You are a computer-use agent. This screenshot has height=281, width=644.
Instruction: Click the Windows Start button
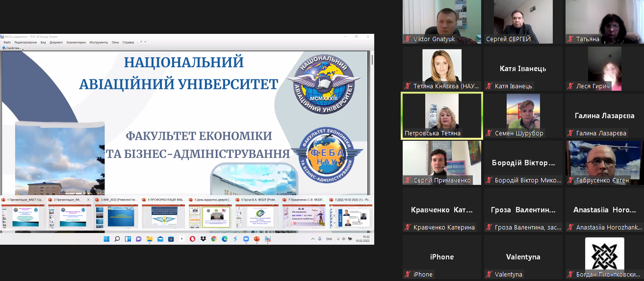(x=106, y=239)
